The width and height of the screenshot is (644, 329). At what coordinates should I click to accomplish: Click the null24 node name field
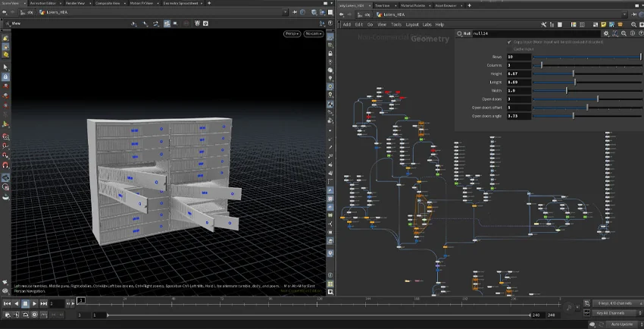pyautogui.click(x=536, y=33)
